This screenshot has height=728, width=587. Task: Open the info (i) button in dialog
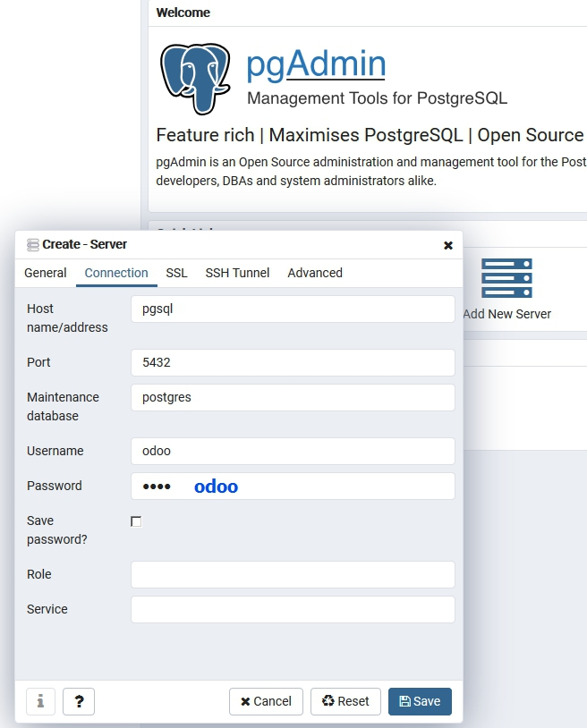(40, 701)
